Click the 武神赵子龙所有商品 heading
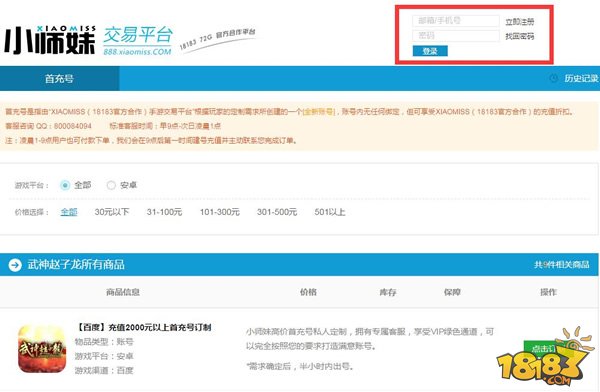600x392 pixels. 76,265
